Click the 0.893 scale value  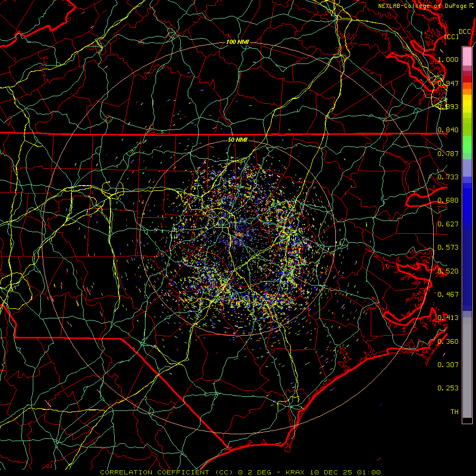tap(448, 106)
